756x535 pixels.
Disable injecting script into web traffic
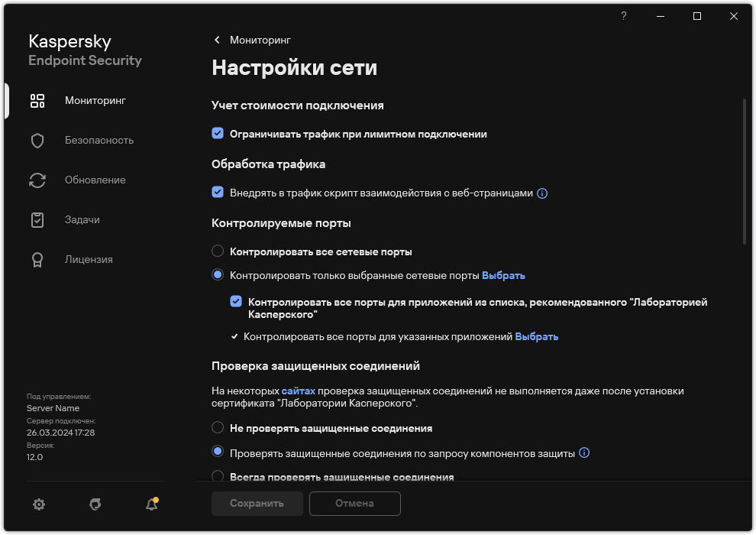point(218,193)
